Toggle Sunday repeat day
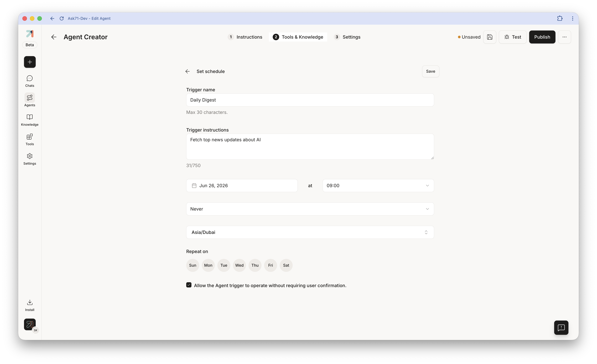Screen dimensions: 597x364 click(193, 265)
